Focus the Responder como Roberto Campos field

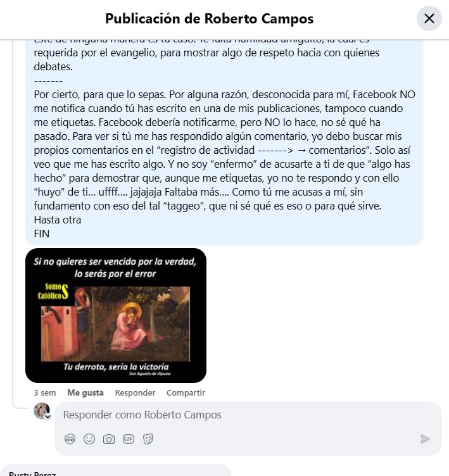(x=248, y=415)
